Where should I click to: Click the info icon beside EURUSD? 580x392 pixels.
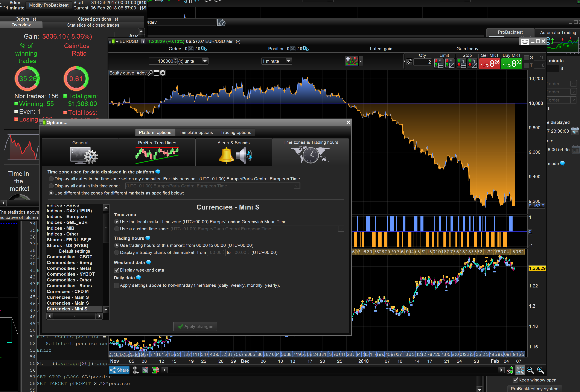(143, 41)
